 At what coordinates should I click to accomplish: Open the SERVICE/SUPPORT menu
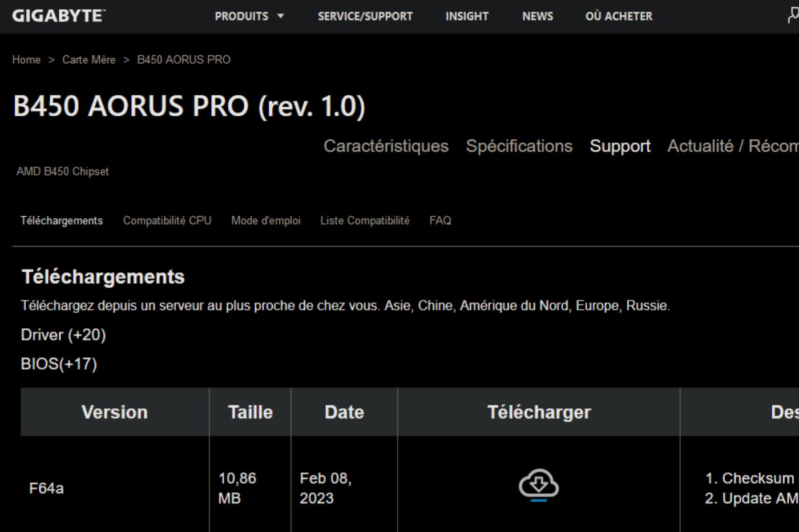click(365, 16)
